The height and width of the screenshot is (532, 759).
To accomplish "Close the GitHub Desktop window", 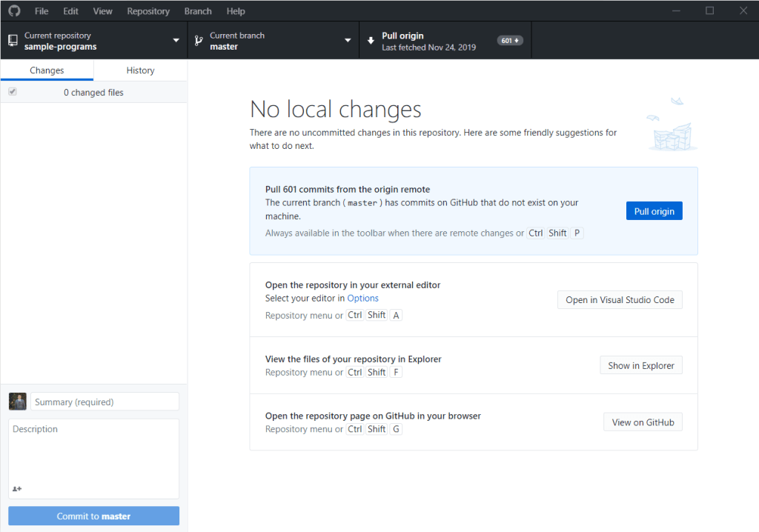I will click(x=743, y=10).
